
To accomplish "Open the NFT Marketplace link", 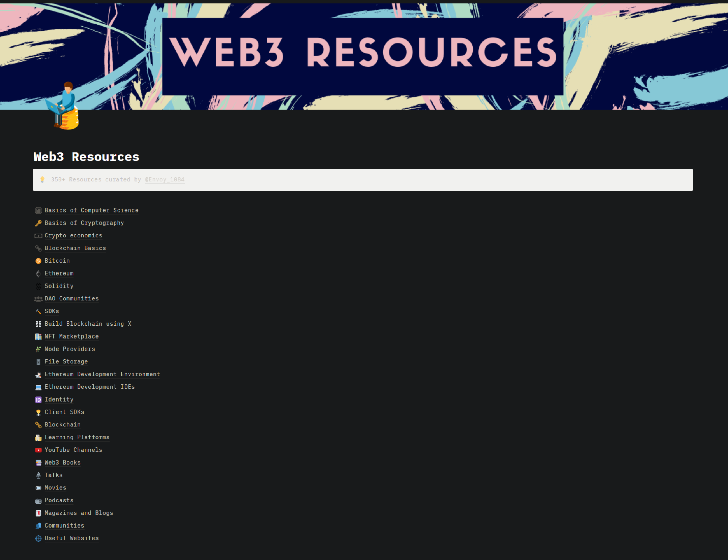I will tap(72, 336).
